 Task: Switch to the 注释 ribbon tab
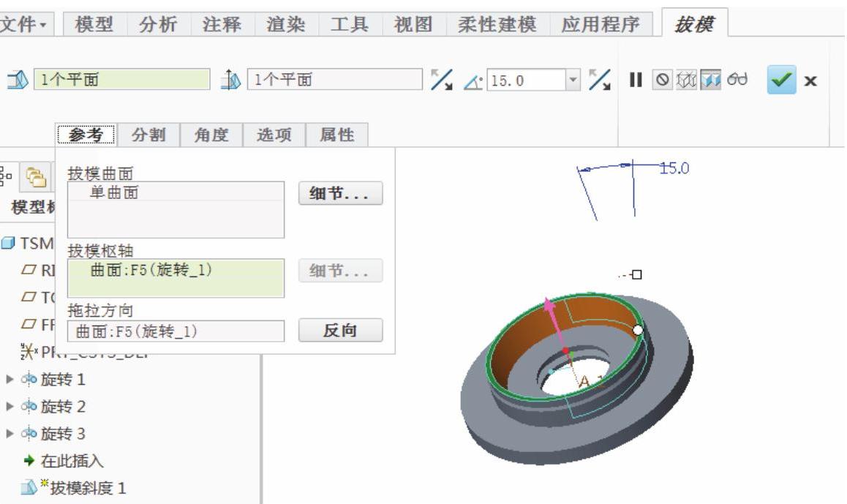pyautogui.click(x=222, y=24)
